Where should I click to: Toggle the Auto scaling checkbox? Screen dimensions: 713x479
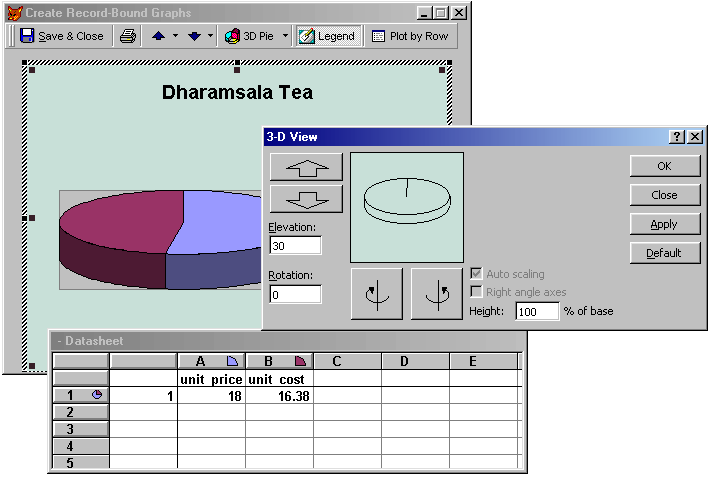pos(476,274)
